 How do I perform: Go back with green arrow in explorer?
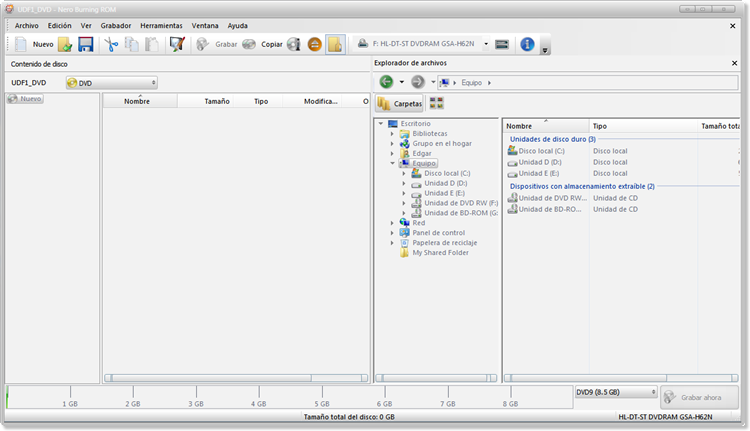(386, 82)
